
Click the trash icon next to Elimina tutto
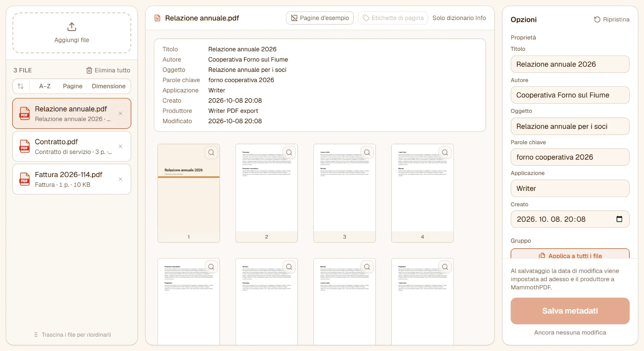[89, 70]
